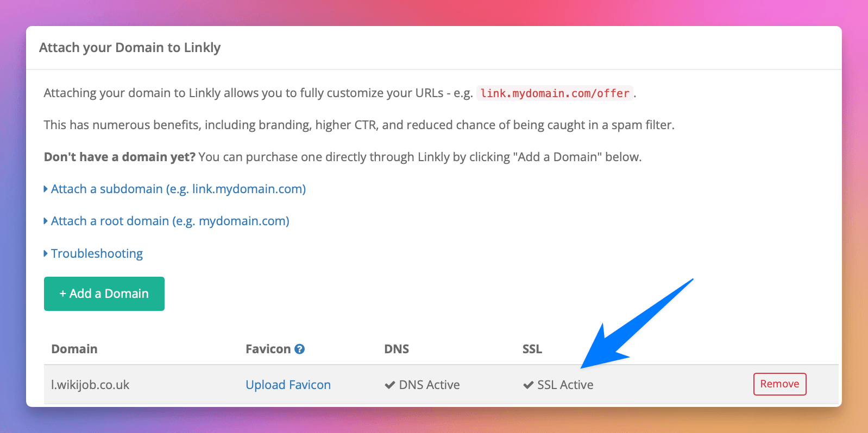The image size is (868, 433).
Task: Remove the l.wikijob.co.uk domain
Action: pyautogui.click(x=779, y=384)
